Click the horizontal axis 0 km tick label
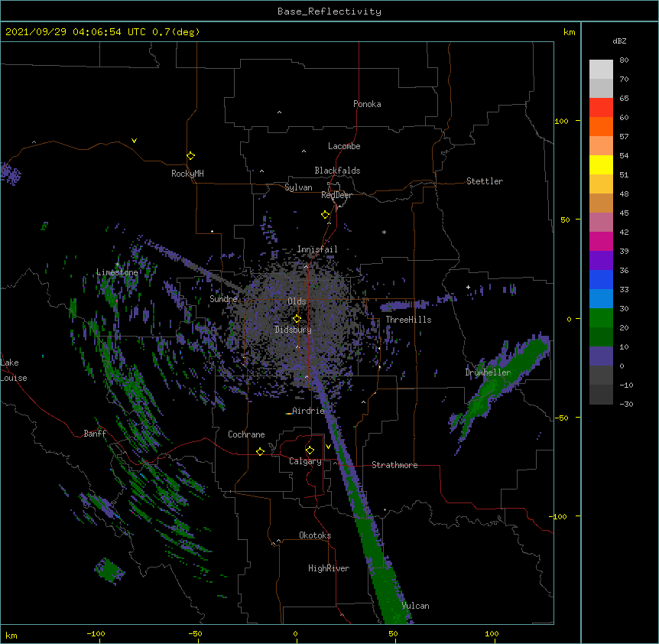 pos(295,633)
